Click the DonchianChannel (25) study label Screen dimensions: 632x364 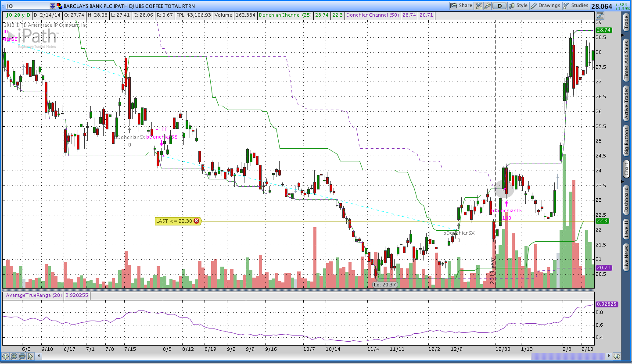coord(286,15)
